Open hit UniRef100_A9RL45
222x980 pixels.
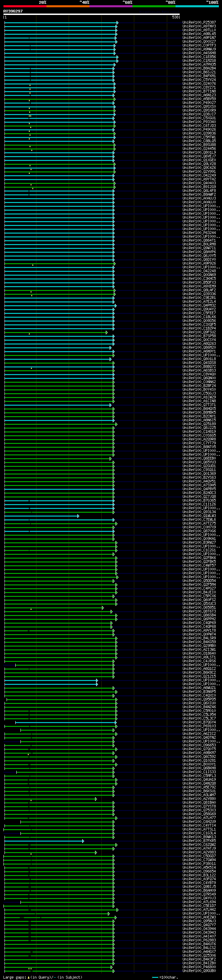[x=199, y=34]
